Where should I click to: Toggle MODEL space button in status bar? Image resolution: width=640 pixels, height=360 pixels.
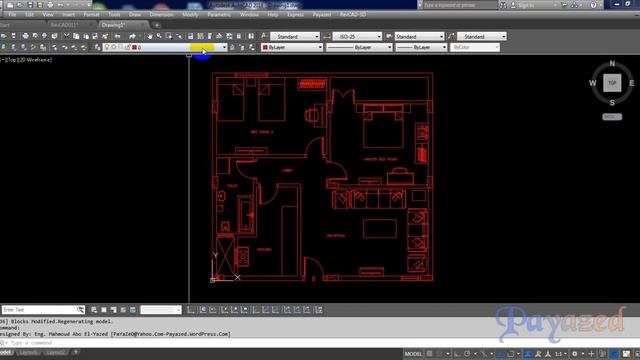point(413,354)
